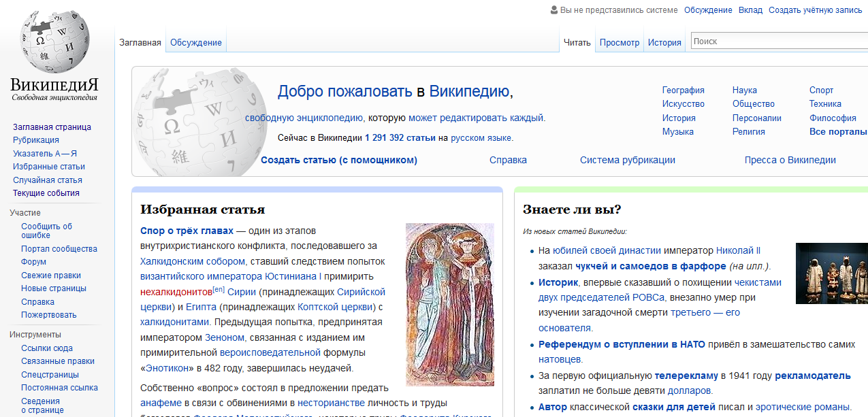This screenshot has height=417, width=868.
Task: Open the История portal link
Action: (x=679, y=118)
